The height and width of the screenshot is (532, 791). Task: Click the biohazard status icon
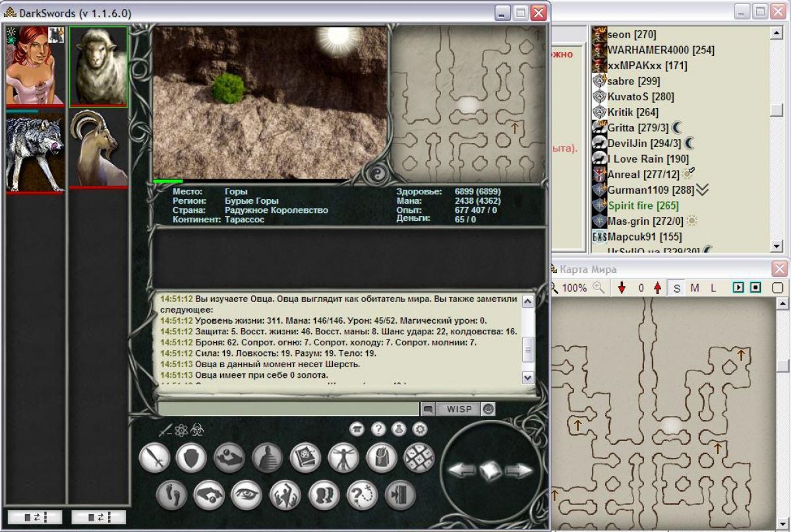(197, 430)
